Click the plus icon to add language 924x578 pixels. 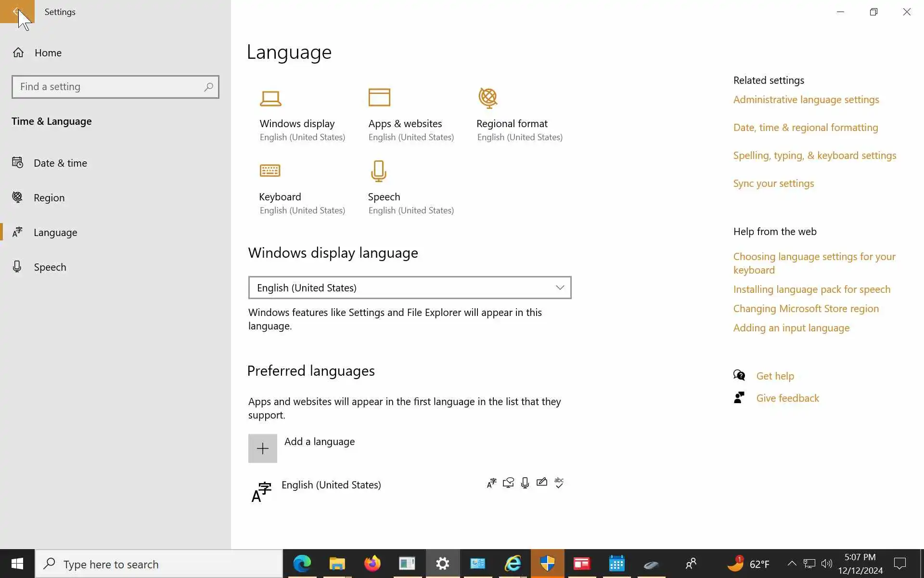(x=263, y=448)
